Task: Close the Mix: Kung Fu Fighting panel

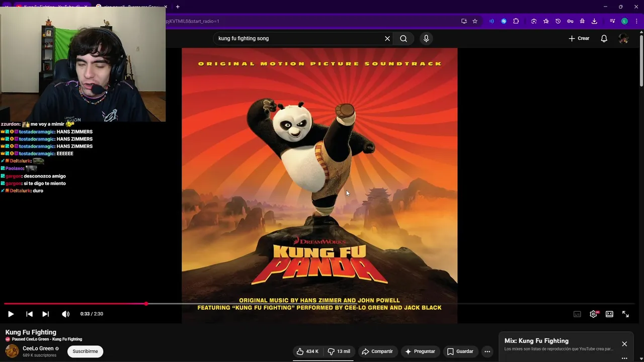Action: click(624, 344)
